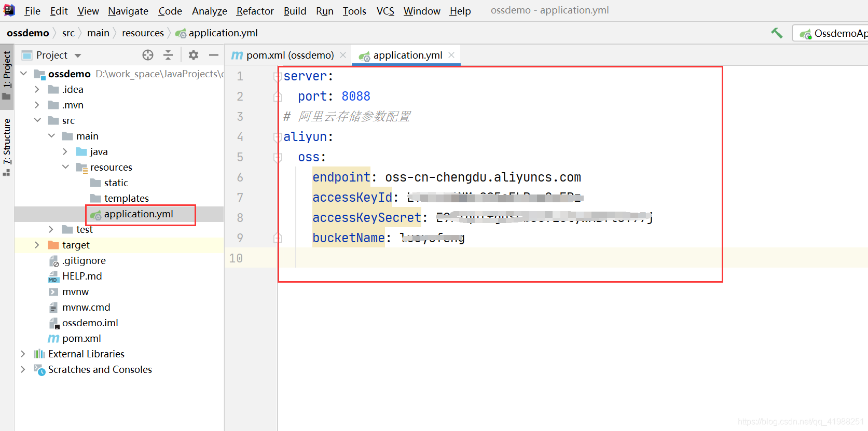Viewport: 868px width, 431px height.
Task: Click the IntelliJ IDEA logo icon
Action: pos(9,10)
